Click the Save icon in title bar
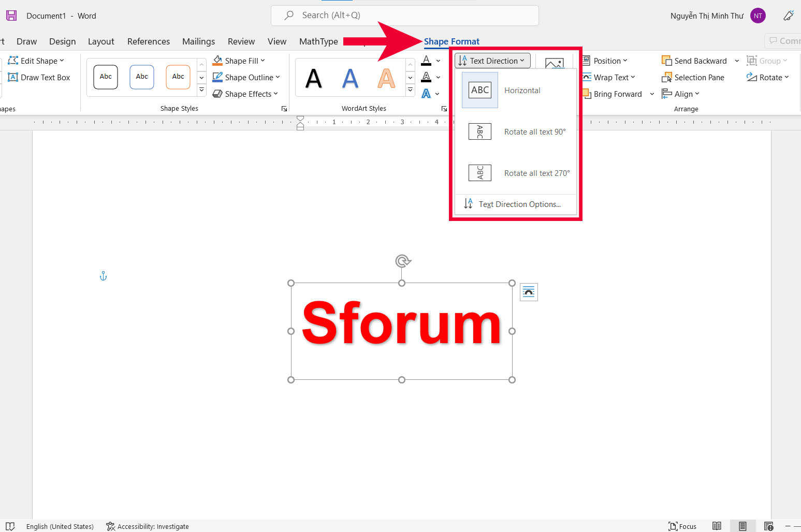The width and height of the screenshot is (801, 532). coord(11,16)
